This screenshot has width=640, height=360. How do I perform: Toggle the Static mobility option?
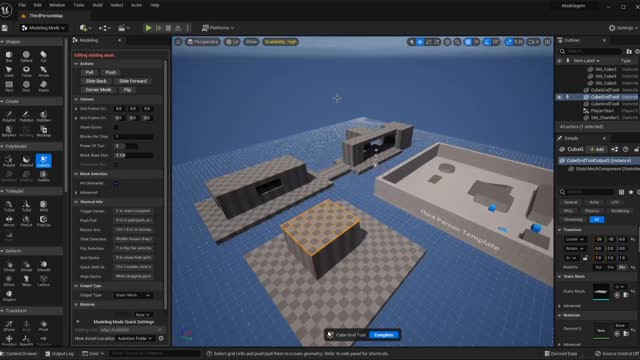[x=598, y=267]
